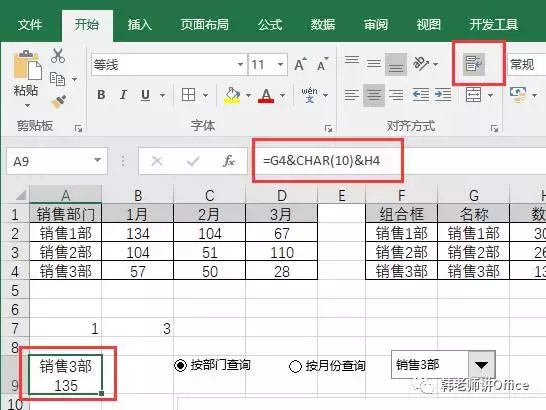Open the 销售3部 combo box dropdown
The width and height of the screenshot is (546, 410).
point(482,365)
